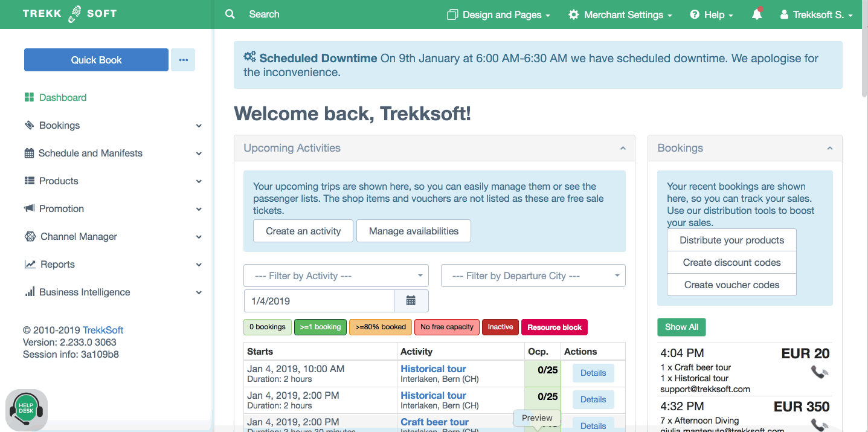Click the Quick Book more options button
Viewport: 868px width, 432px height.
click(183, 60)
